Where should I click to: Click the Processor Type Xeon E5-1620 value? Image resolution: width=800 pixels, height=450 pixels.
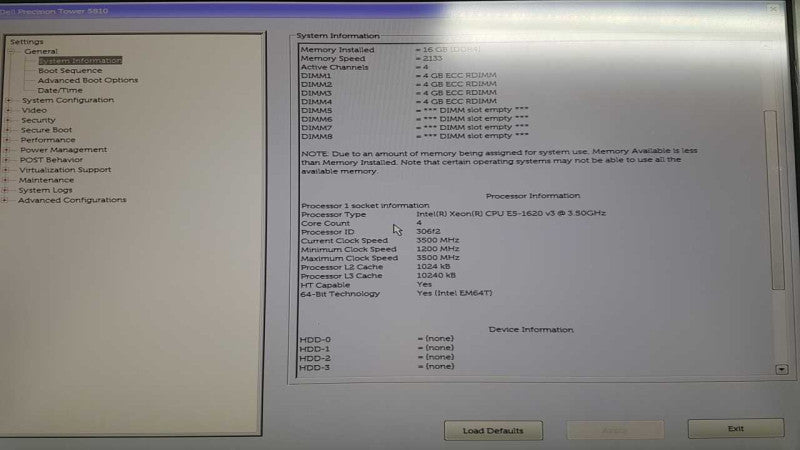coord(511,213)
